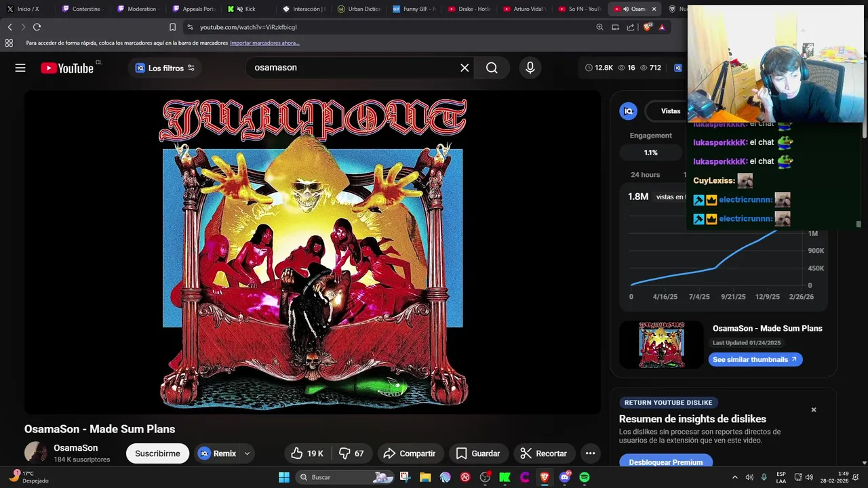Click the ESP LAA language indicator
This screenshot has height=488, width=868.
[781, 477]
